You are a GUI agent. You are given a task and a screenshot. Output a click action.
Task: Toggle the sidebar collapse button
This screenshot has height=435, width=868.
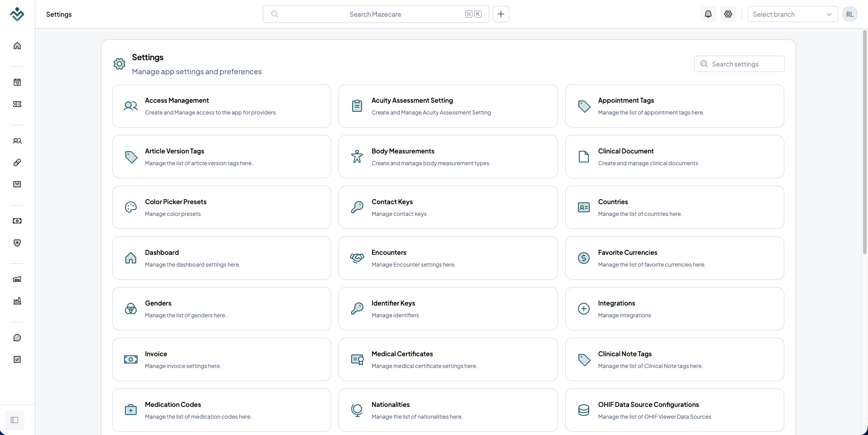(x=14, y=420)
